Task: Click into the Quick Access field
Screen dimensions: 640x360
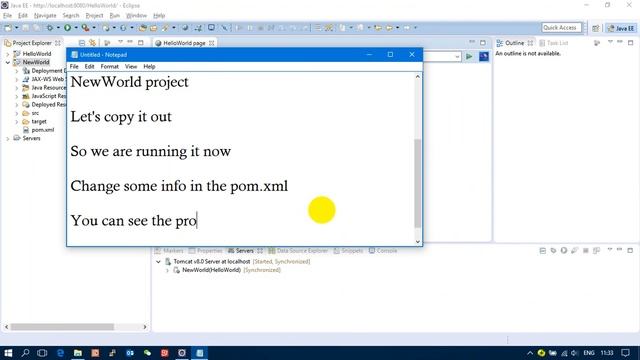Action: tap(561, 28)
